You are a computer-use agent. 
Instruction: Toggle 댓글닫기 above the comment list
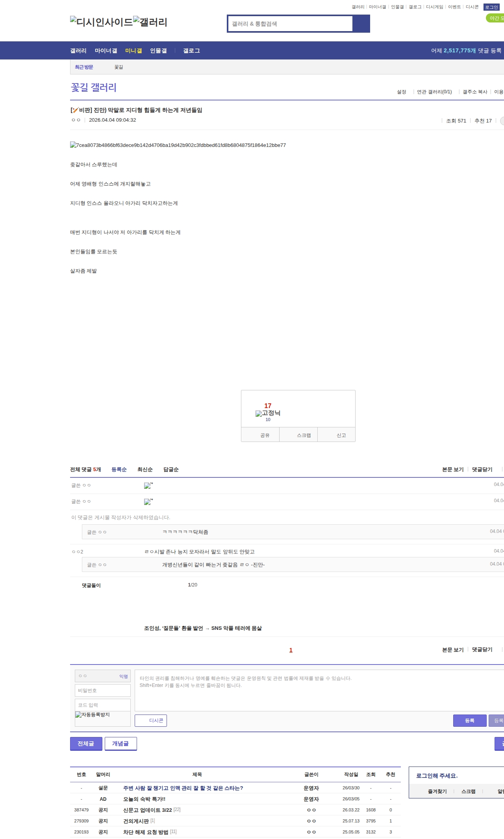coord(482,470)
